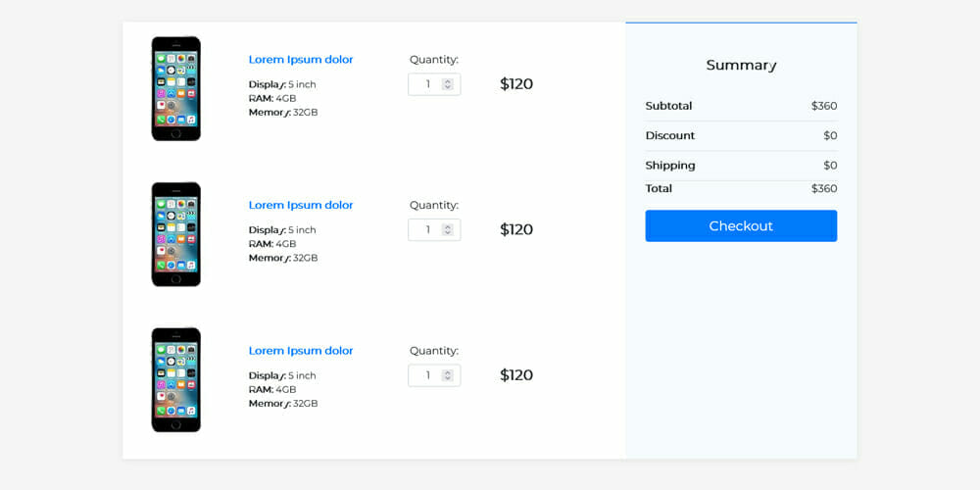
Task: Open the second Lorem Ipsum dolor product link
Action: [x=300, y=206]
